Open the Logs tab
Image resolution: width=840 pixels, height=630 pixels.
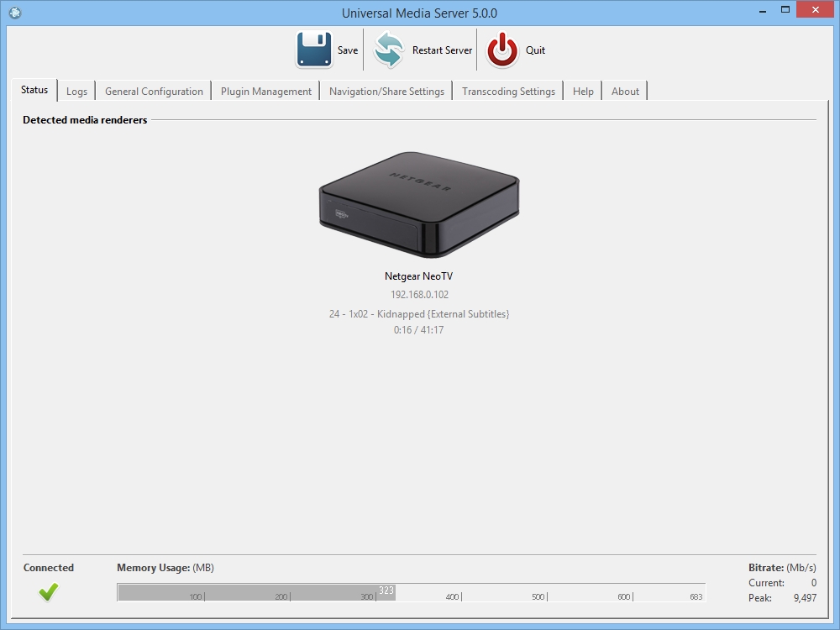(x=76, y=91)
